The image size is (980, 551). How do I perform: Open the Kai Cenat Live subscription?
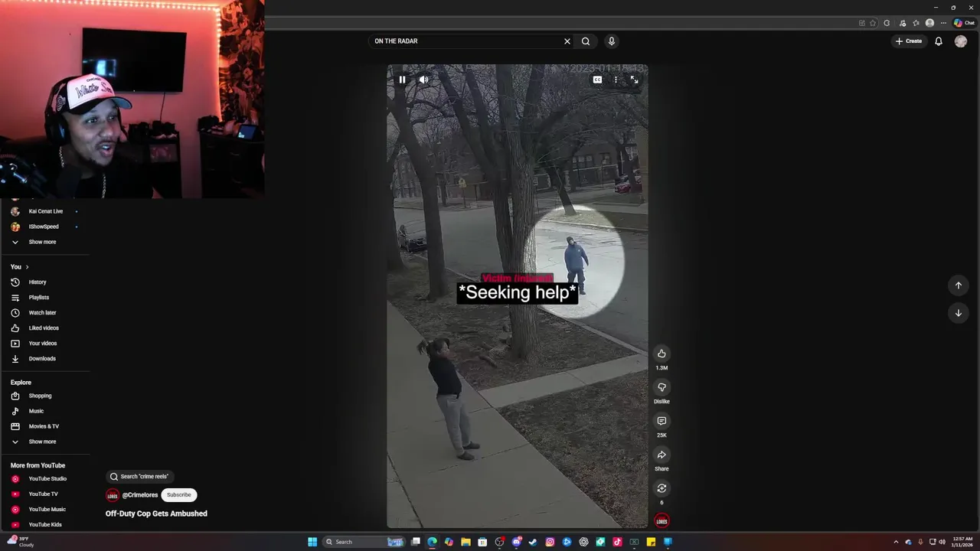tap(46, 211)
